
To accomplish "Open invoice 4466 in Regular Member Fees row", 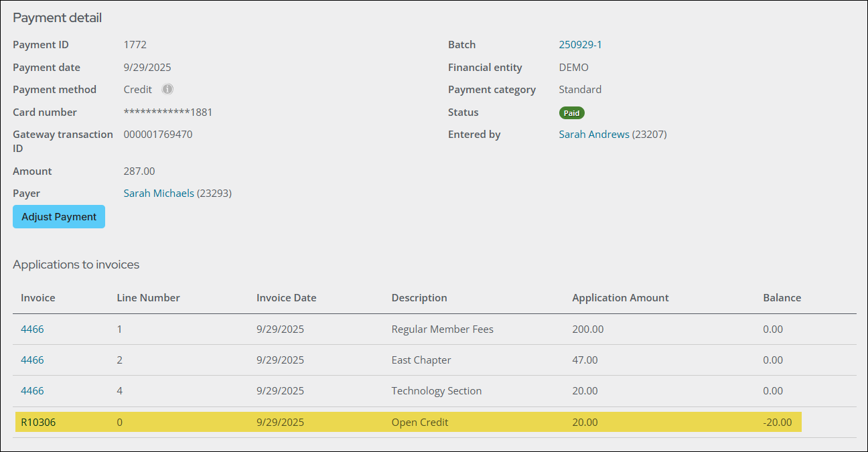I will coord(32,329).
